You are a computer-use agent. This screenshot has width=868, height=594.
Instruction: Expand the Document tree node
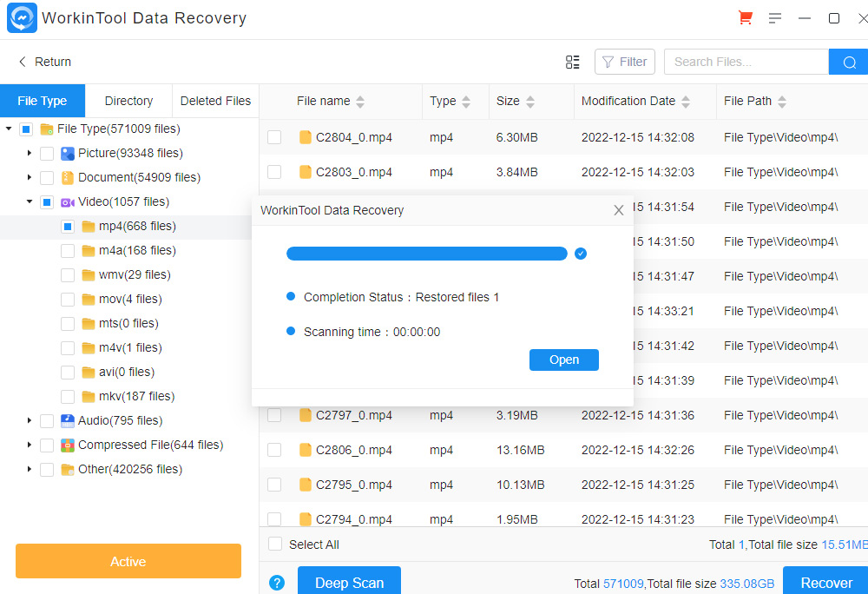tap(30, 177)
